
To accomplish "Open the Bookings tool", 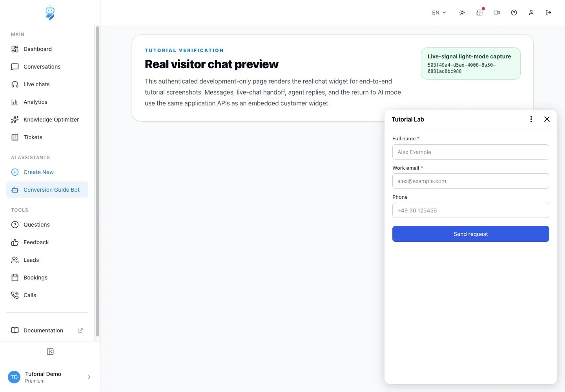I will click(x=47, y=278).
